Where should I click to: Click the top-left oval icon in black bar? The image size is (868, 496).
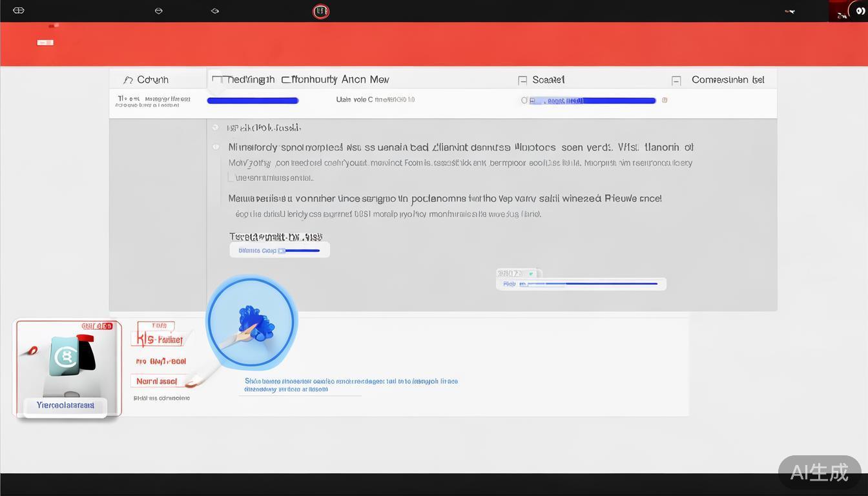click(19, 10)
